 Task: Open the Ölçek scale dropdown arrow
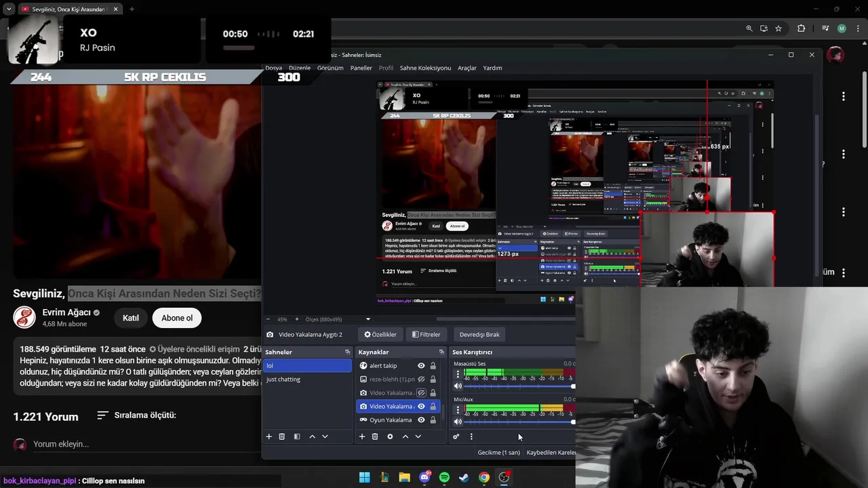click(x=368, y=319)
